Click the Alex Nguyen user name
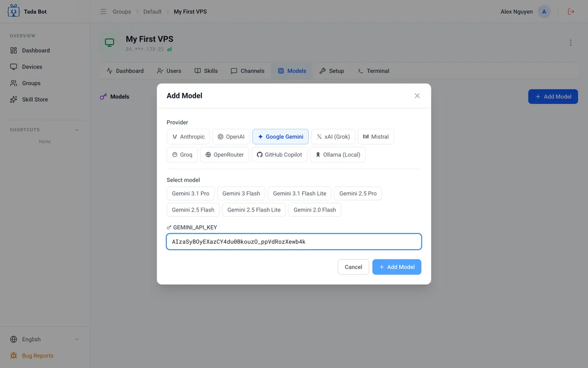 (x=517, y=11)
